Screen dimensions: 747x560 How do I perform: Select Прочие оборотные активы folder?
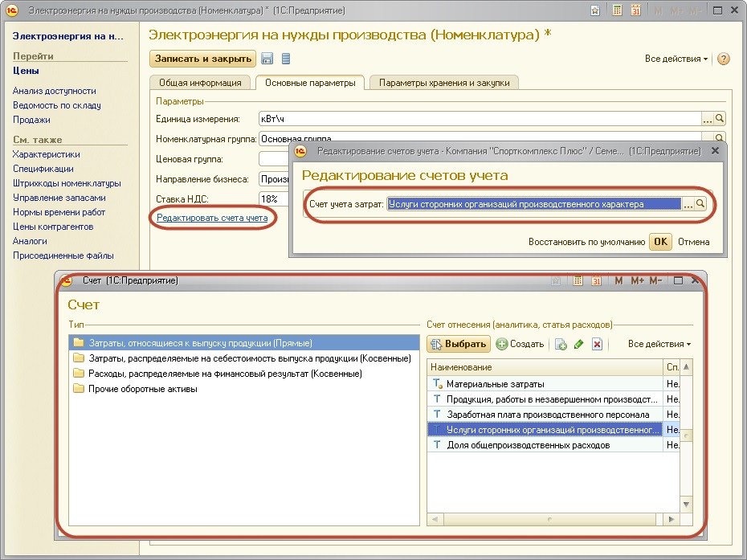tap(142, 389)
